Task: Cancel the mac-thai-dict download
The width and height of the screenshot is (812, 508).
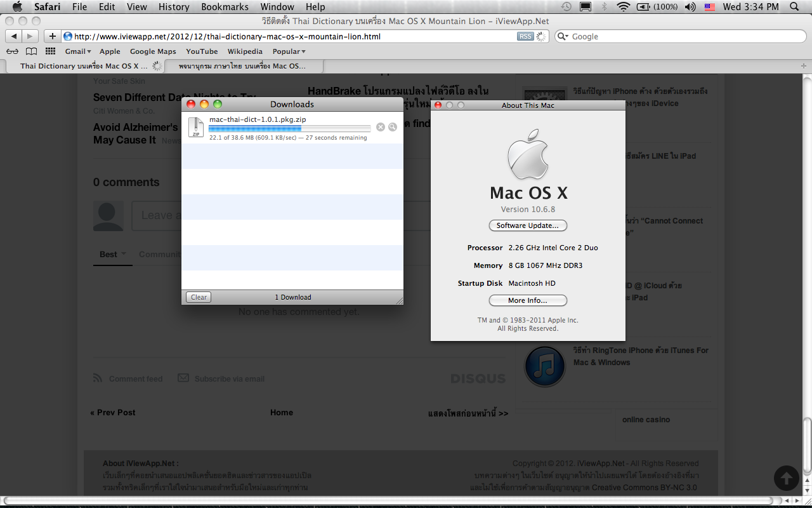Action: [381, 127]
